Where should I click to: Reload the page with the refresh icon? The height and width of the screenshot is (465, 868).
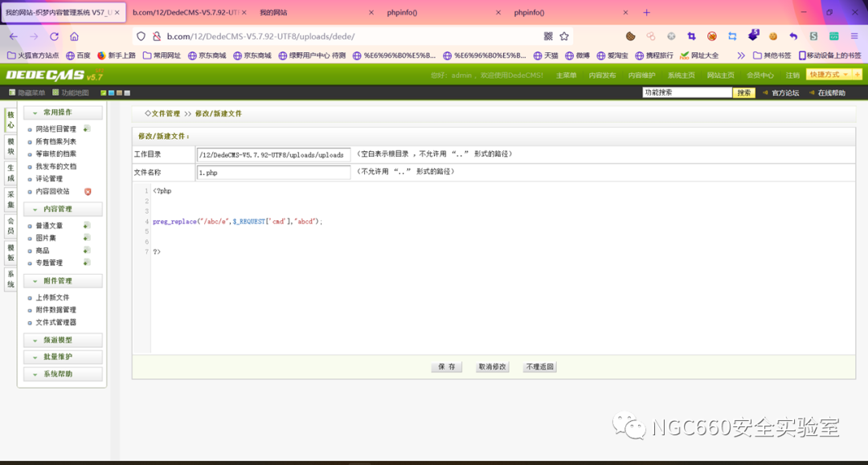[x=54, y=36]
